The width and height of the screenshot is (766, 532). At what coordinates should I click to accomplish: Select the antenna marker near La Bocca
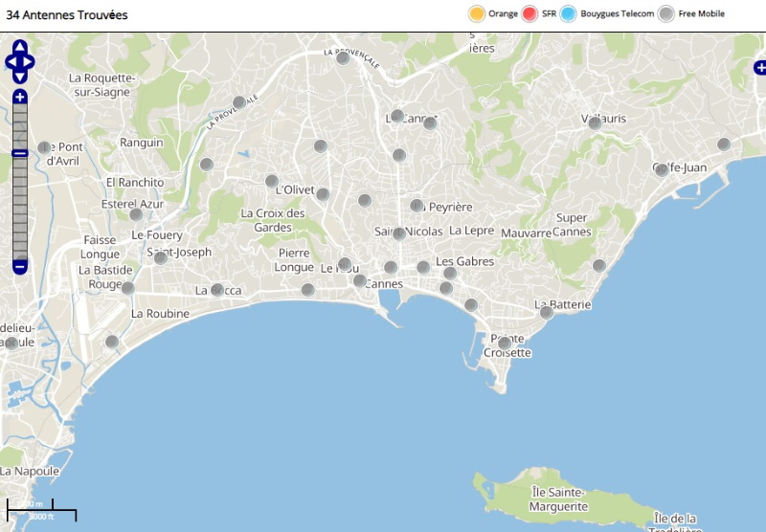[x=217, y=289]
